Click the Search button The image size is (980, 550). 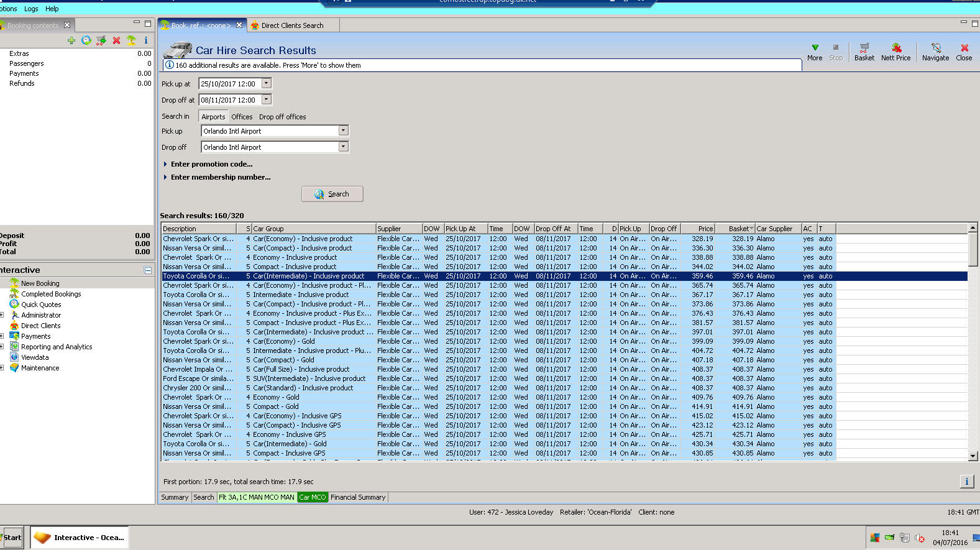[x=332, y=194]
